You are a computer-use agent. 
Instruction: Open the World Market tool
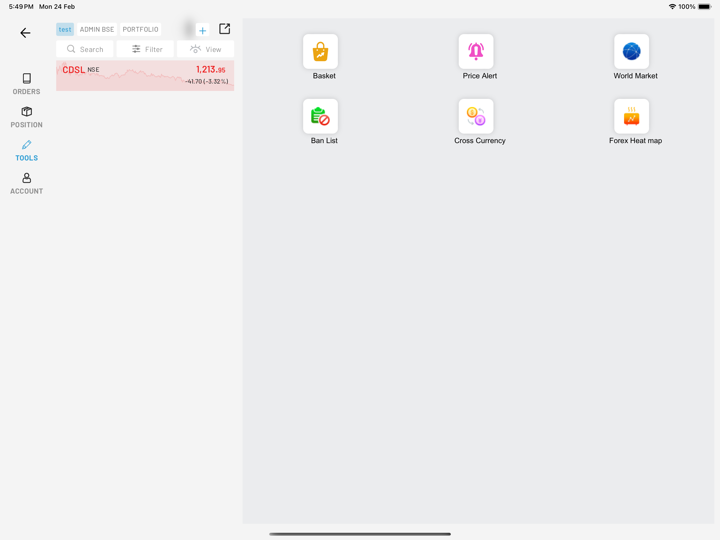tap(631, 51)
